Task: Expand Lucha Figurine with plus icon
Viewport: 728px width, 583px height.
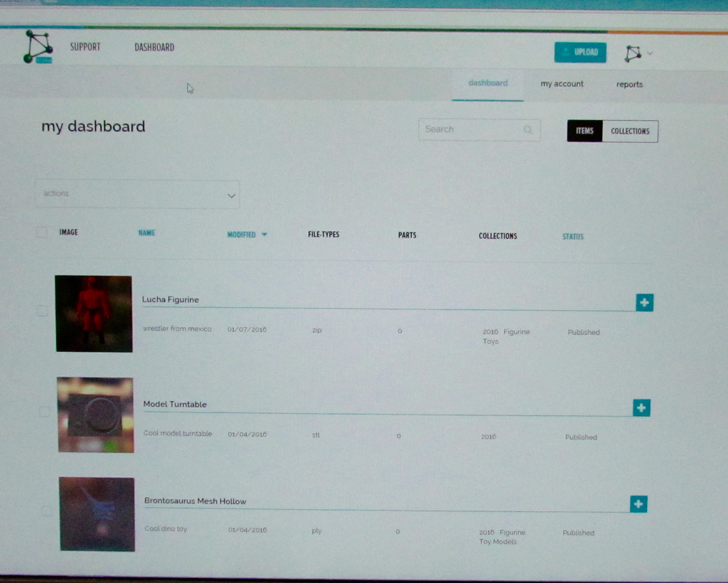Action: click(644, 303)
